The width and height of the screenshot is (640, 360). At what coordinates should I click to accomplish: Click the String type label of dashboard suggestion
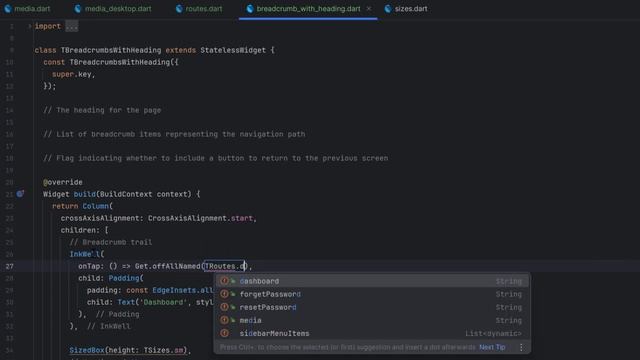pos(509,281)
